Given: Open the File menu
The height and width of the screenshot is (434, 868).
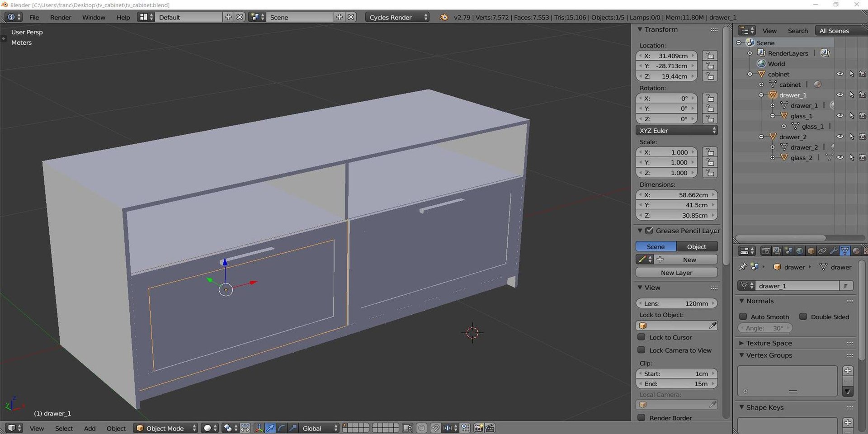Looking at the screenshot, I should [x=34, y=17].
